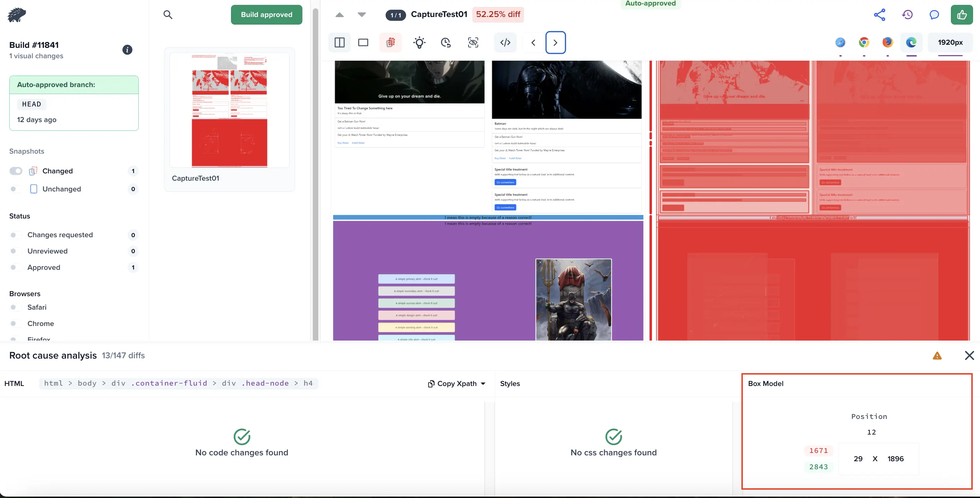Open the code view icon

506,43
